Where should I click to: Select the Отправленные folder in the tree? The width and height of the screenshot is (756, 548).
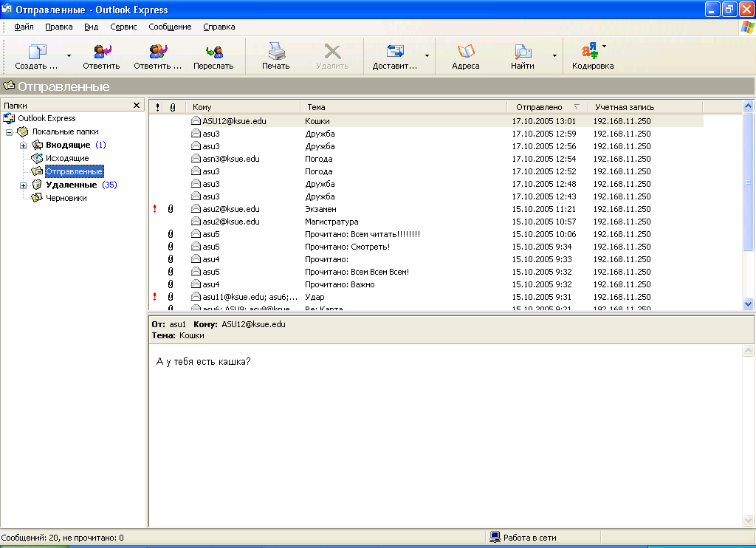pyautogui.click(x=75, y=171)
